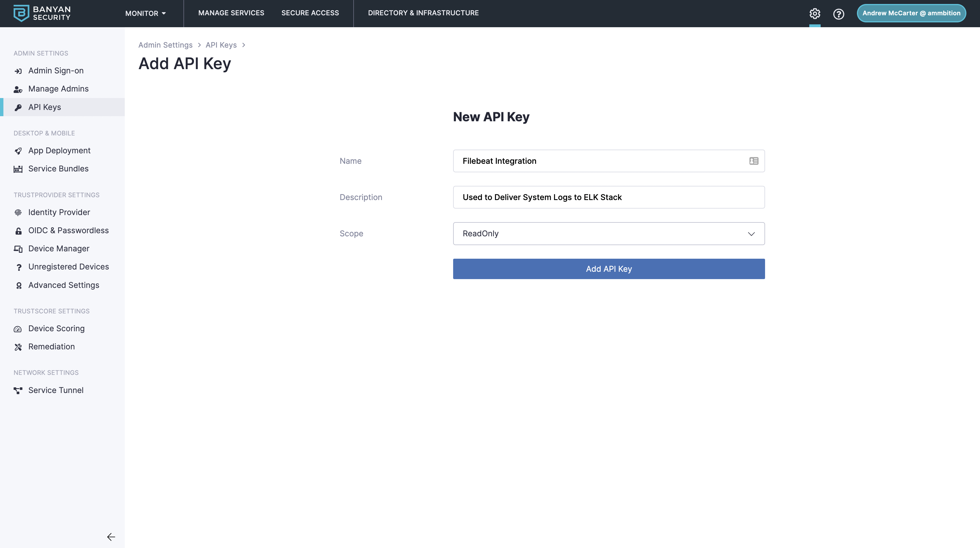
Task: Click the Service Bundles factory icon
Action: pos(18,169)
